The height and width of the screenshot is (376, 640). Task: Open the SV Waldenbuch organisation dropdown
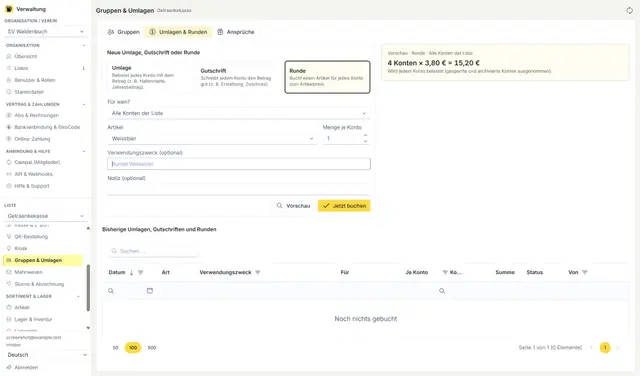[45, 31]
